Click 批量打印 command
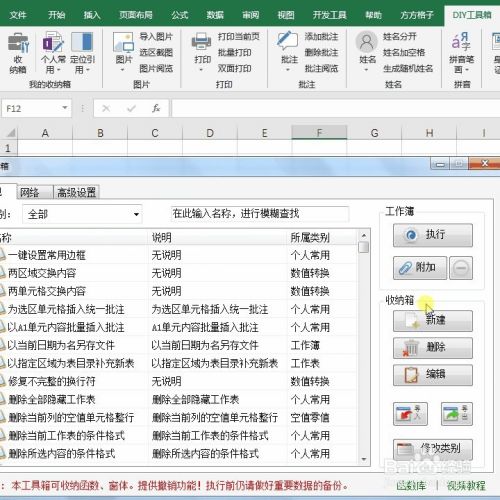The width and height of the screenshot is (500, 500). tap(234, 52)
